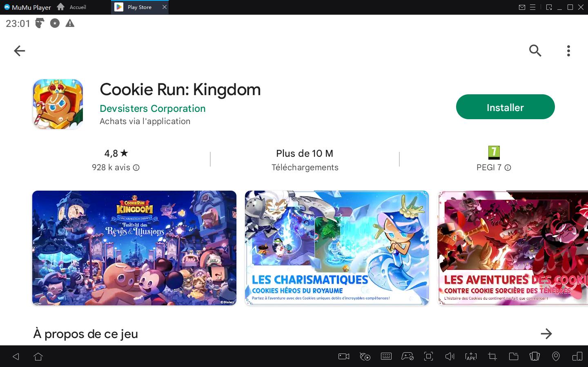Open the screen recorder camera icon
The height and width of the screenshot is (367, 588).
click(x=344, y=356)
